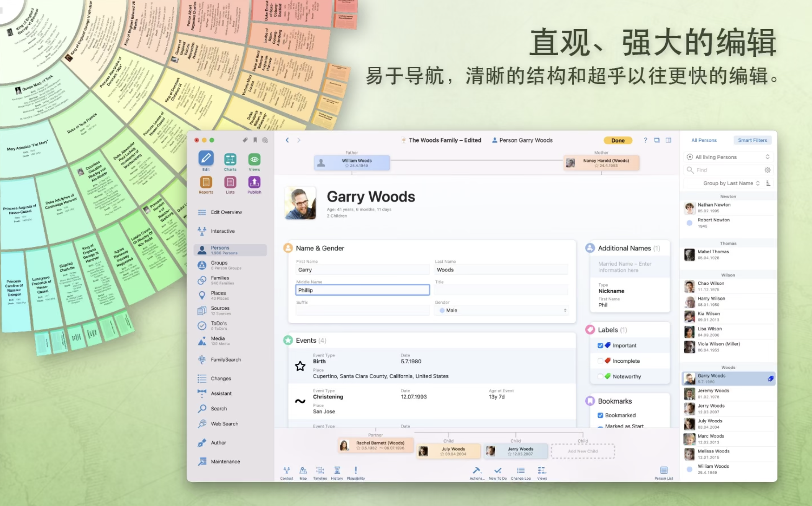Screen dimensions: 812x506
Task: Open the Publish icon
Action: 254,183
